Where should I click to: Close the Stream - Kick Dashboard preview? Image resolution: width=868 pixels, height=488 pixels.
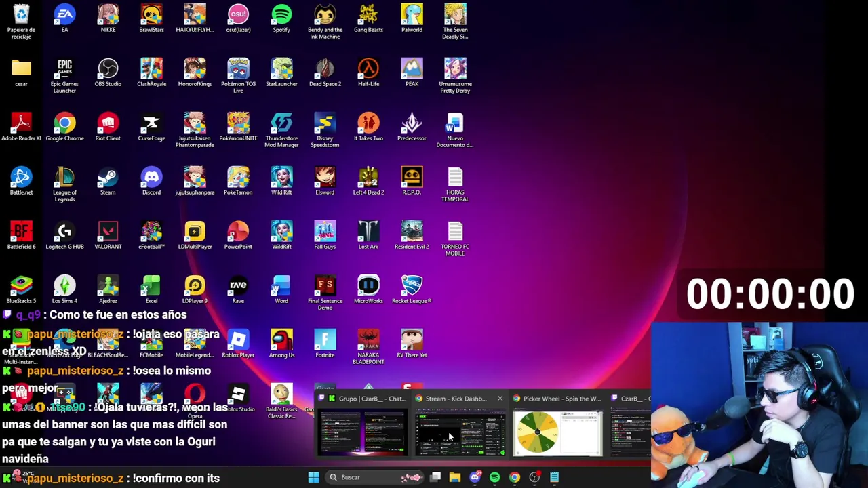pos(500,399)
